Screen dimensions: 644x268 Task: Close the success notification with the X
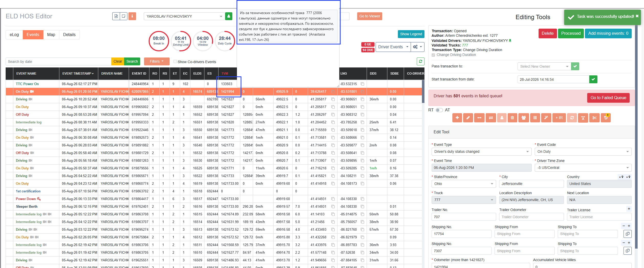point(637,16)
